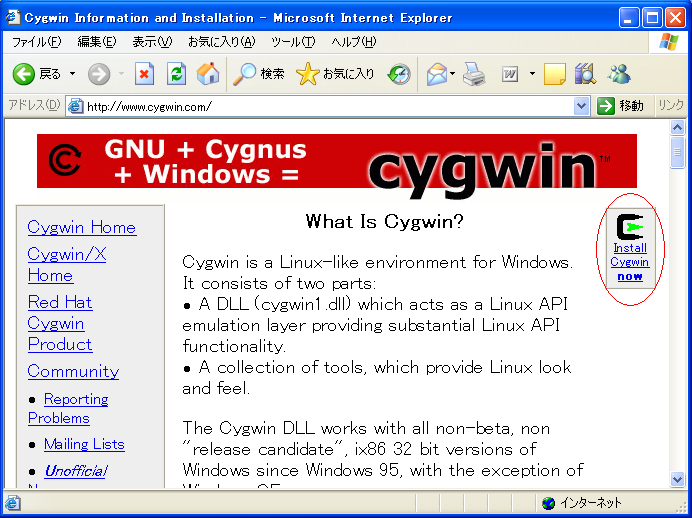
Task: Maximize the Internet Explorer window
Action: pyautogui.click(x=652, y=18)
